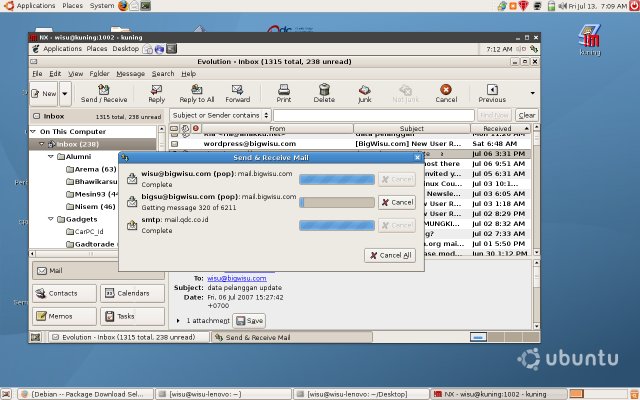Viewport: 640px width, 400px height.
Task: Expand the 1 attachment disclosure triangle
Action: click(178, 321)
